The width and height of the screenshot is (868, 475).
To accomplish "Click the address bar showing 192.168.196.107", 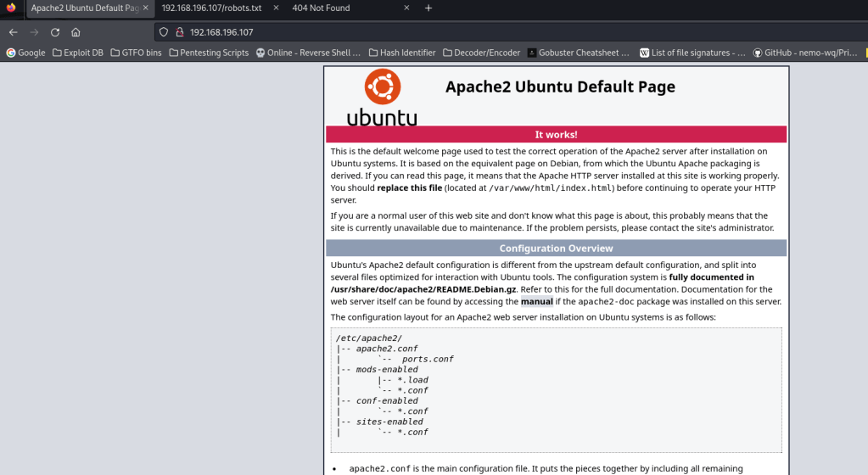I will pyautogui.click(x=424, y=32).
